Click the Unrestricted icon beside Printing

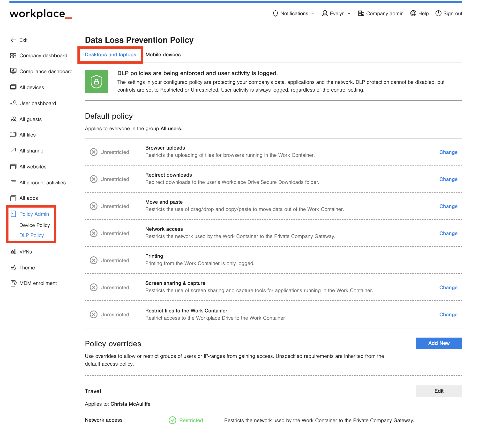coord(94,260)
